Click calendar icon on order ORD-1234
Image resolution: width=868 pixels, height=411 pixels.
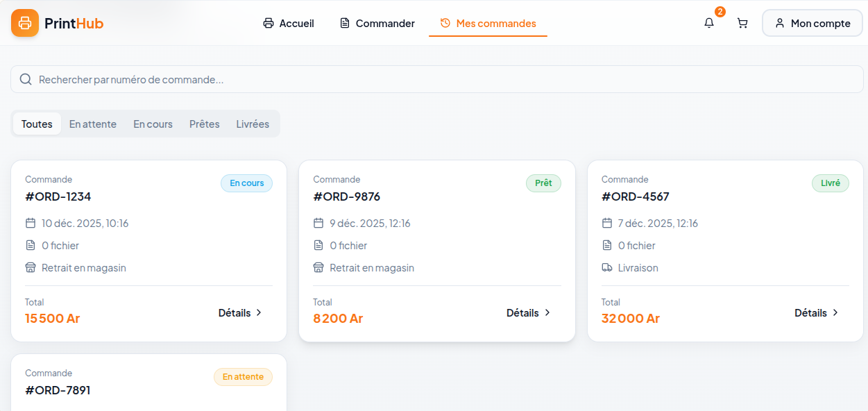pyautogui.click(x=31, y=223)
